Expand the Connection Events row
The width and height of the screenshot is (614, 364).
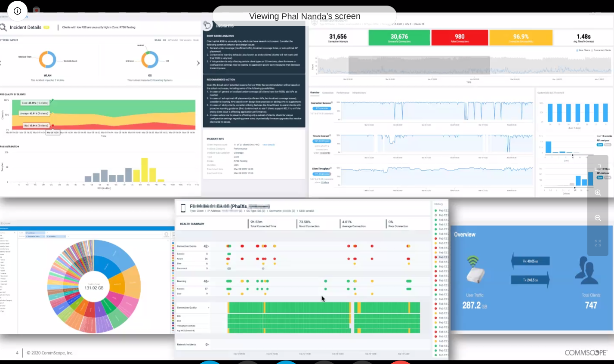point(209,247)
